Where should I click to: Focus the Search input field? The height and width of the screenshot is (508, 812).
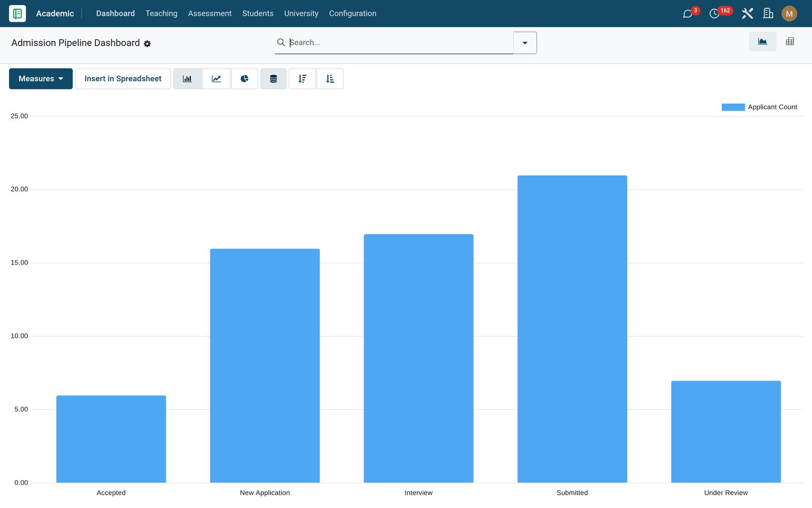click(x=400, y=43)
